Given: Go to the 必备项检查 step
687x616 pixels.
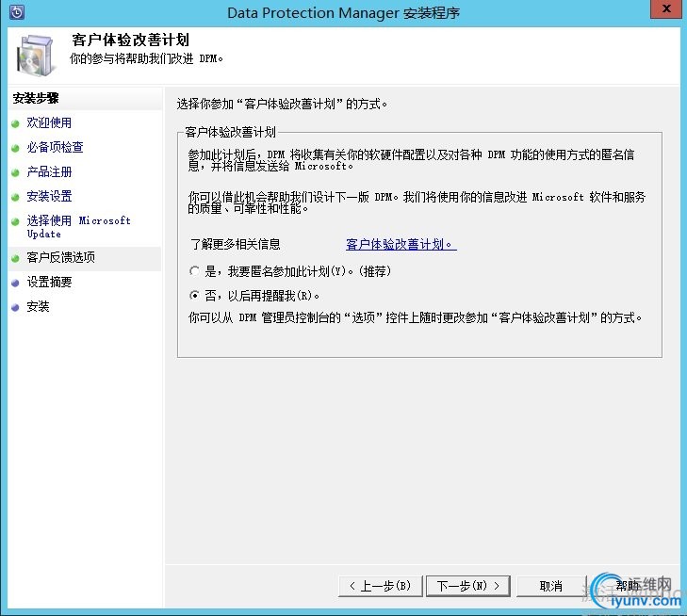Looking at the screenshot, I should (55, 148).
